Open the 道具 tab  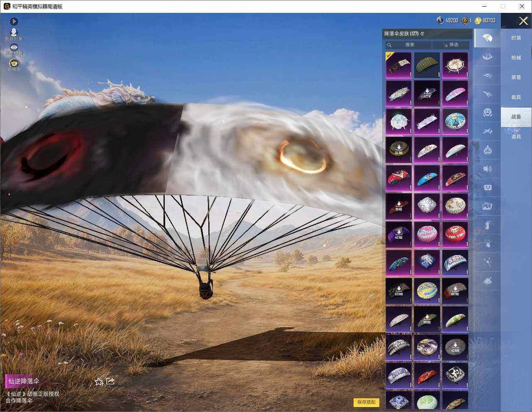(516, 137)
